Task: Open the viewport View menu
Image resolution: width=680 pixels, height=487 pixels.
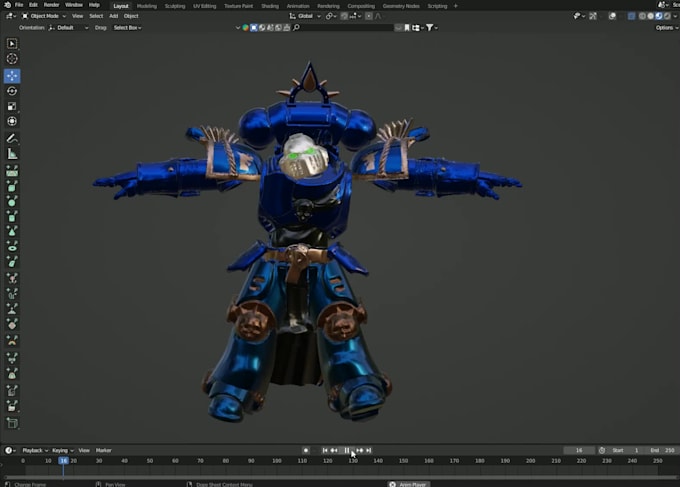Action: [77, 16]
